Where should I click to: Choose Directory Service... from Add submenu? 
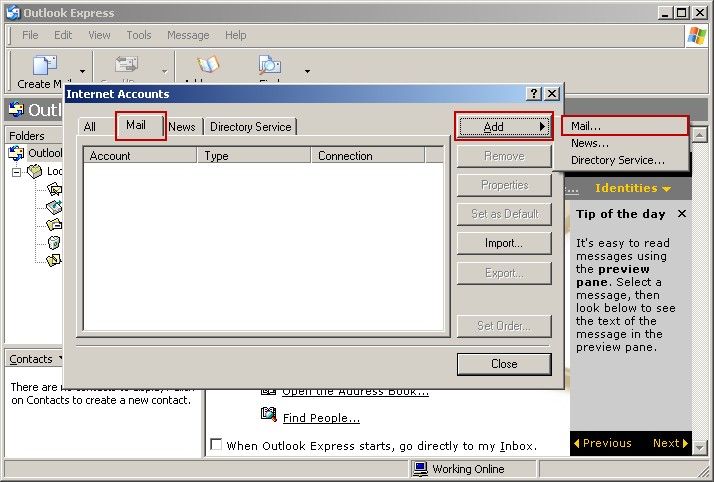622,160
